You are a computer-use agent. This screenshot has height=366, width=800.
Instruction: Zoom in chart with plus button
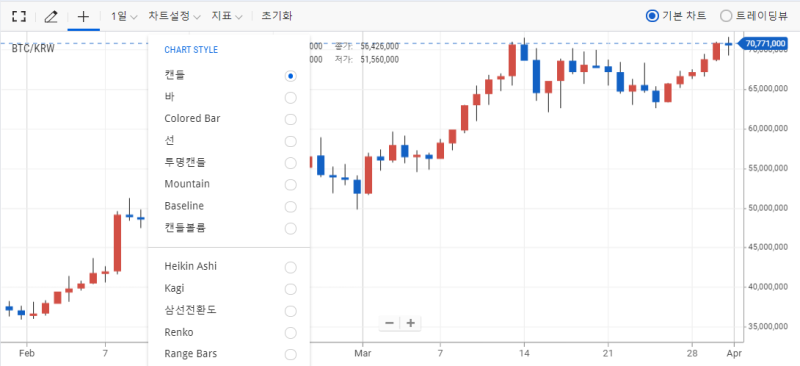click(411, 323)
